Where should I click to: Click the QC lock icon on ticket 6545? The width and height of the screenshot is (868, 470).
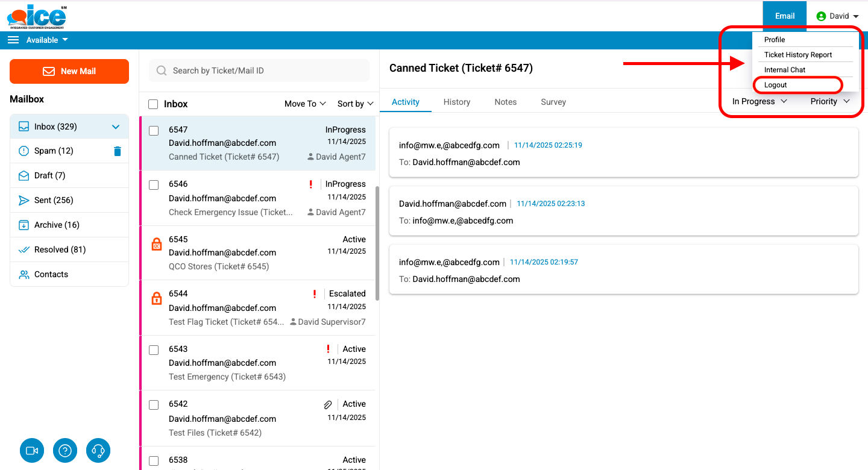click(x=156, y=244)
